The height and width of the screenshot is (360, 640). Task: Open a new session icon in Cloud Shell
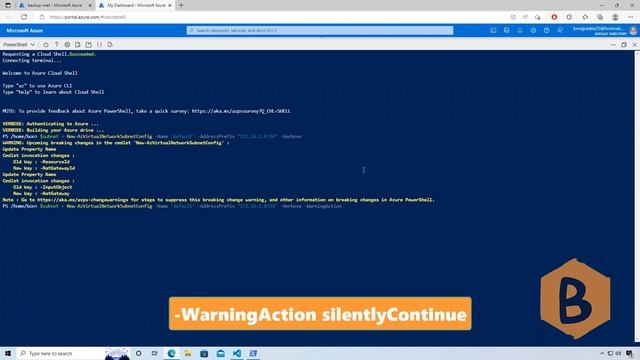(x=89, y=44)
